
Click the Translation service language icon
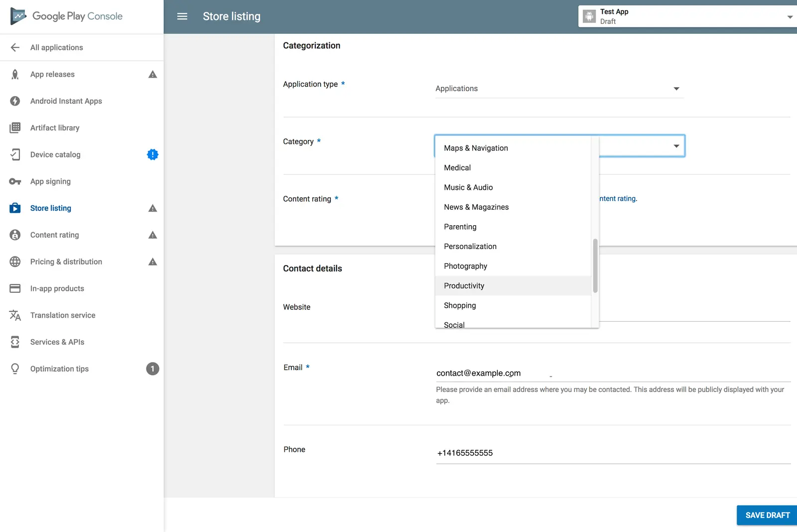pyautogui.click(x=15, y=315)
